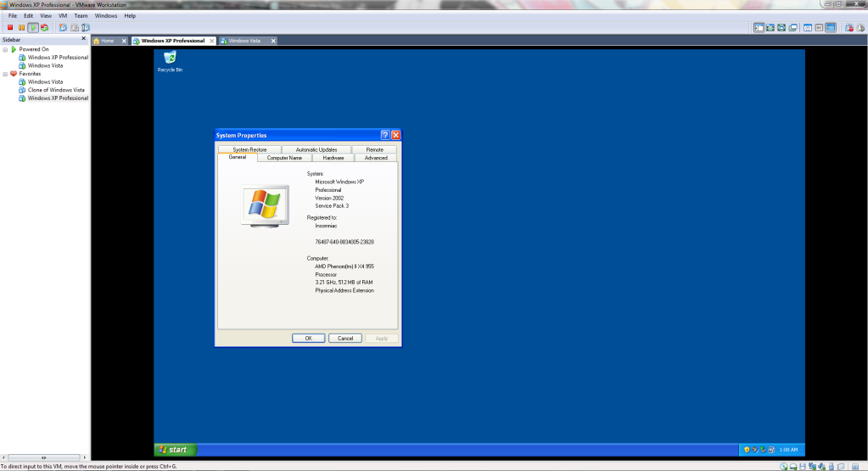Open the Windows menu
The height and width of the screenshot is (471, 868).
[x=106, y=15]
